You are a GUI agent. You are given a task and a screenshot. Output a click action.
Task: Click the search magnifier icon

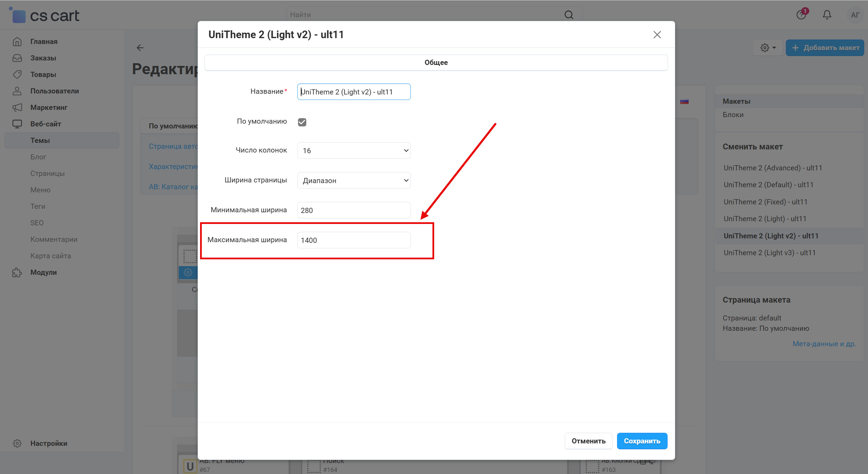click(569, 15)
